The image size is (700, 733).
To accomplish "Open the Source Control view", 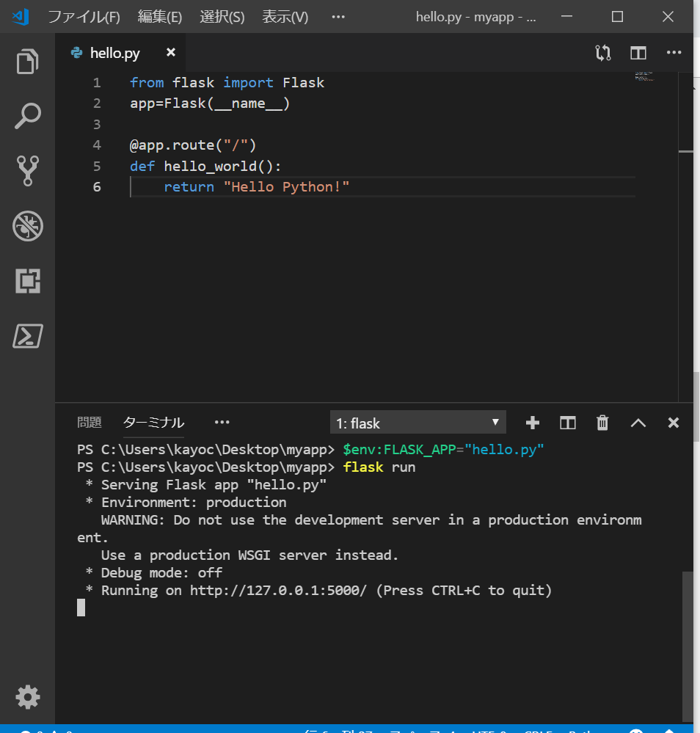I will tap(28, 171).
